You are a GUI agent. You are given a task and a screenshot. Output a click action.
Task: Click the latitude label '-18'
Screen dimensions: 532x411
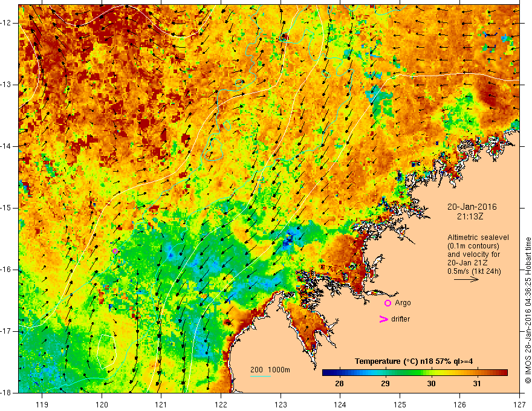pos(6,393)
